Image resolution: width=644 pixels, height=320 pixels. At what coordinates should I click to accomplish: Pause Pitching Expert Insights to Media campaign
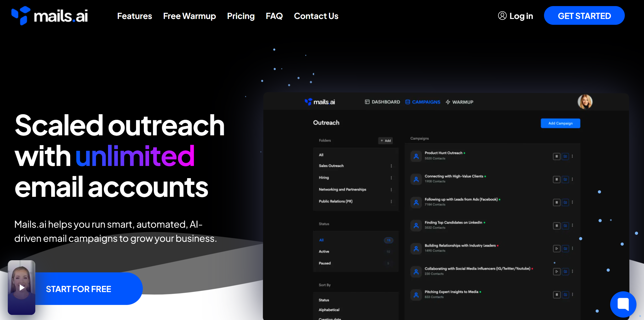[x=556, y=294]
